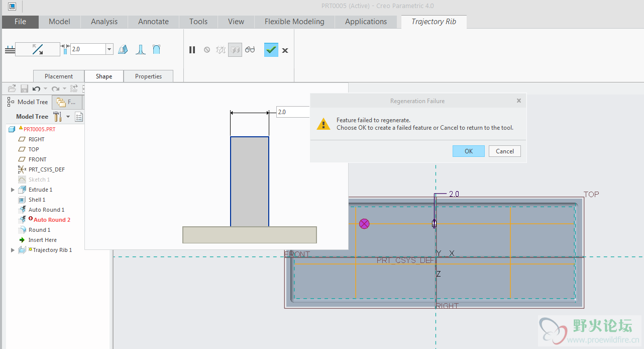Select Auto Round 1 feature
Image resolution: width=644 pixels, height=349 pixels.
46,210
